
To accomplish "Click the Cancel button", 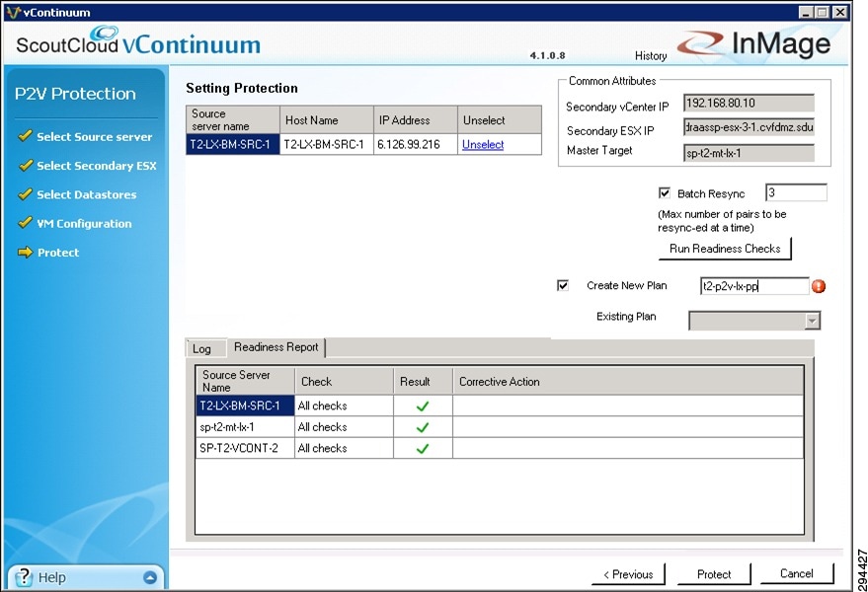I will click(x=797, y=573).
